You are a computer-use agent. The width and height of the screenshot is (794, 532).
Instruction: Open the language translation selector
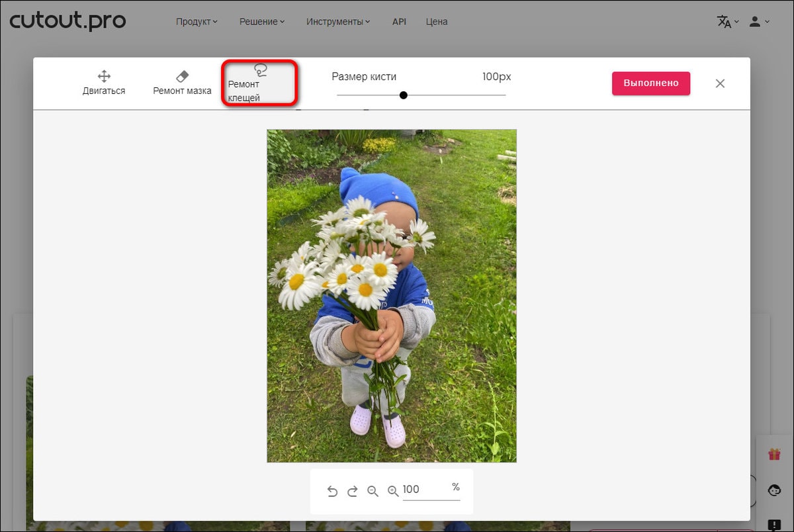728,22
